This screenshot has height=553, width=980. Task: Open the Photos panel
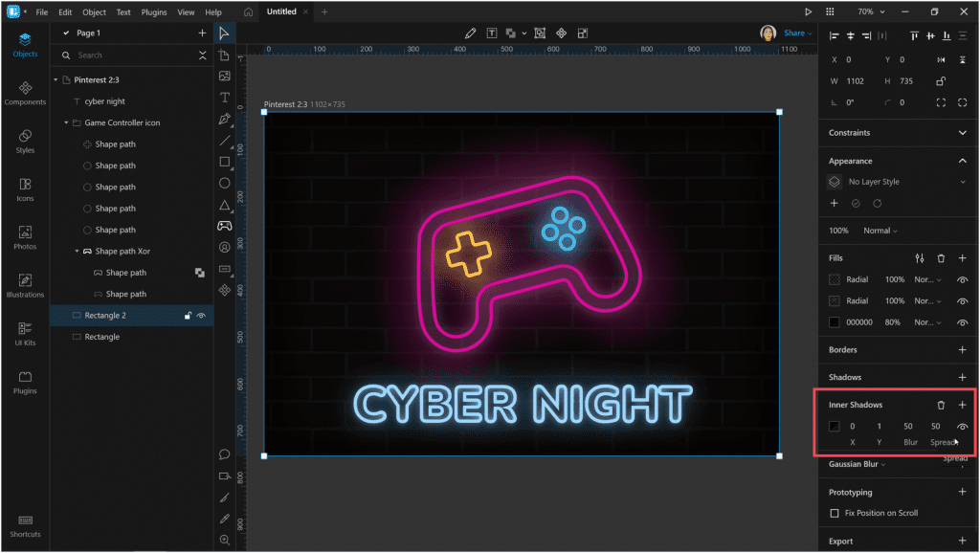(x=25, y=238)
